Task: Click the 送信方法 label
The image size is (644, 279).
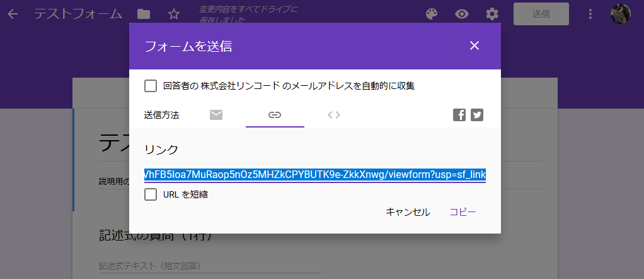Action: tap(161, 115)
